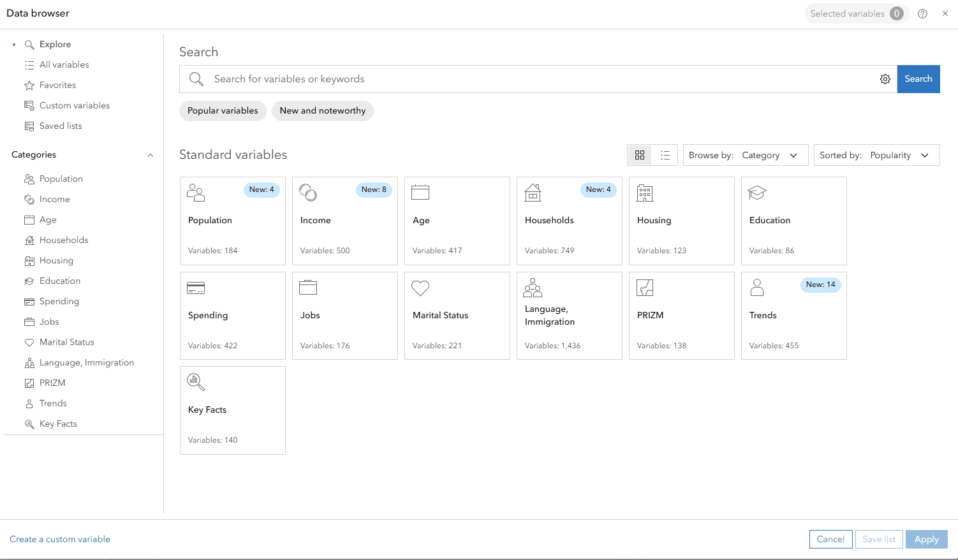Click the Marital Status heart icon in sidebar
This screenshot has height=560, width=958.
[29, 343]
